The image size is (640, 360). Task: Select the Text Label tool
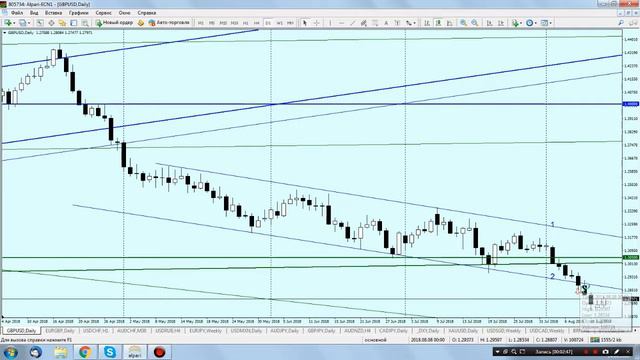(397, 23)
